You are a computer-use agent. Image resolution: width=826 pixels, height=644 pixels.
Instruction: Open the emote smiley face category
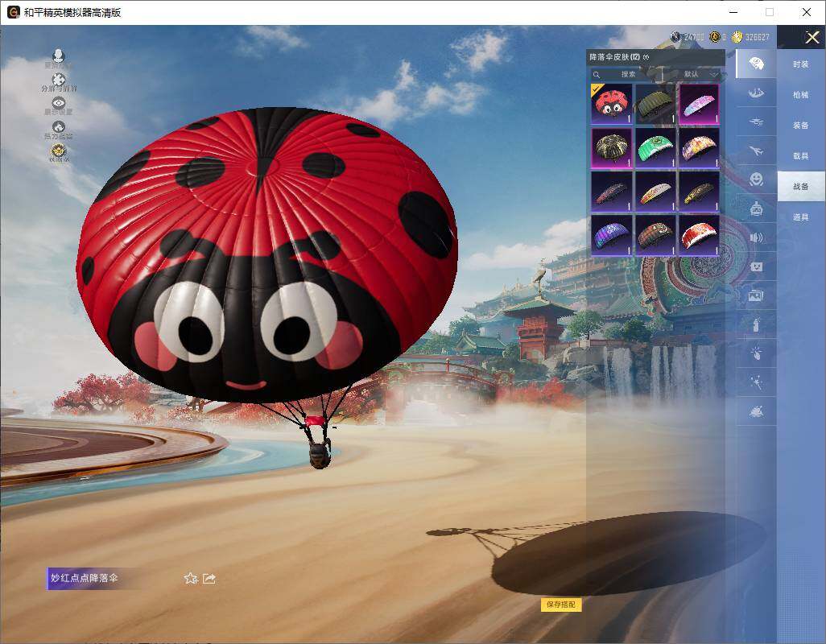(755, 179)
